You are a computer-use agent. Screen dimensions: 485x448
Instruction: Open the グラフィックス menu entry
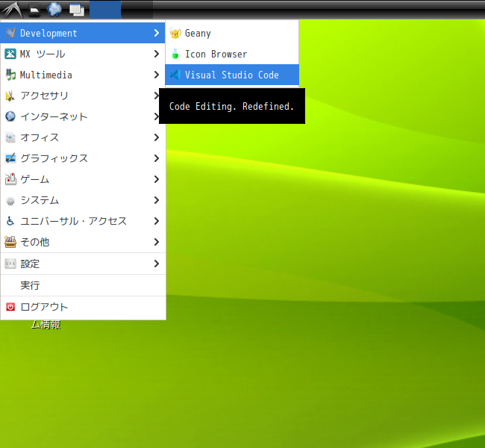click(x=83, y=158)
